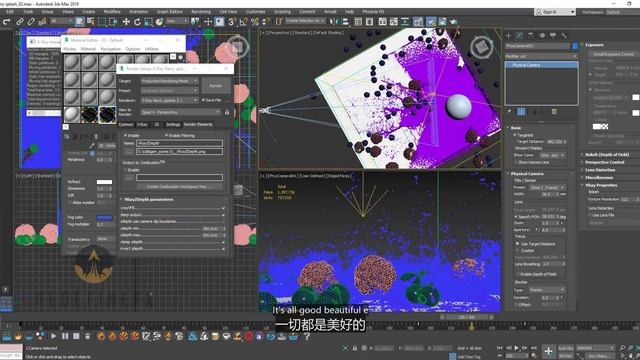Open the Target render mode dropdown
This screenshot has width=640, height=360.
click(169, 81)
